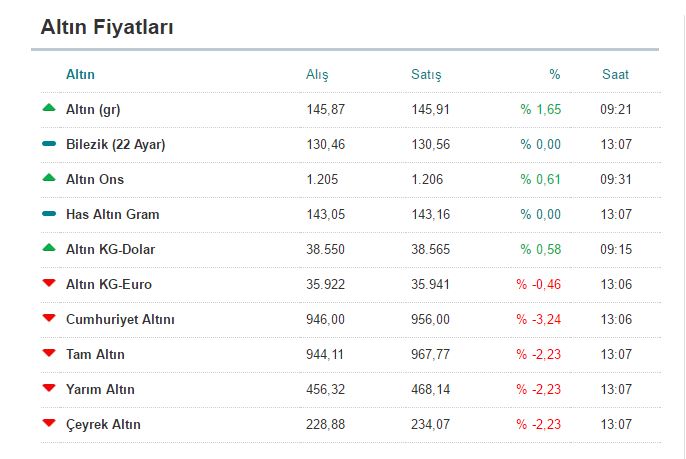Image resolution: width=686 pixels, height=459 pixels.
Task: Click the percent change column header
Action: (x=555, y=74)
